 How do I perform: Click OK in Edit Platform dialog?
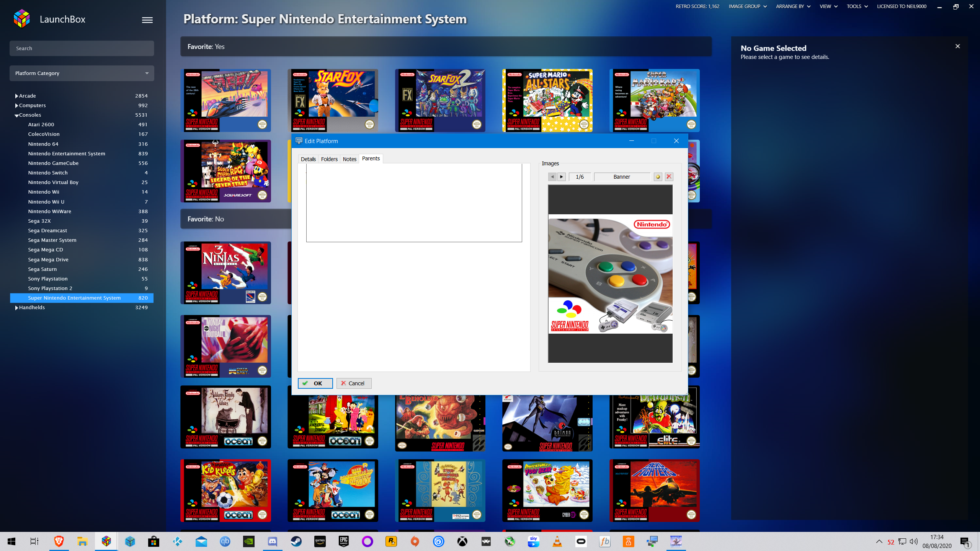(315, 383)
